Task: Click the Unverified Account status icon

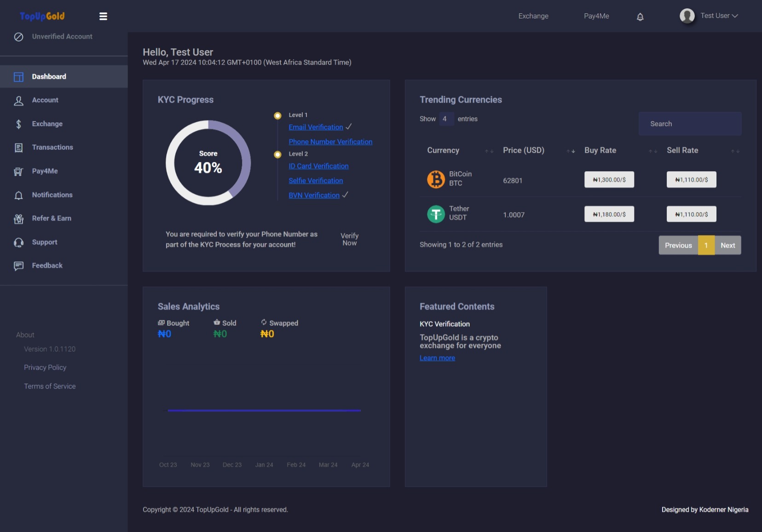Action: point(18,37)
